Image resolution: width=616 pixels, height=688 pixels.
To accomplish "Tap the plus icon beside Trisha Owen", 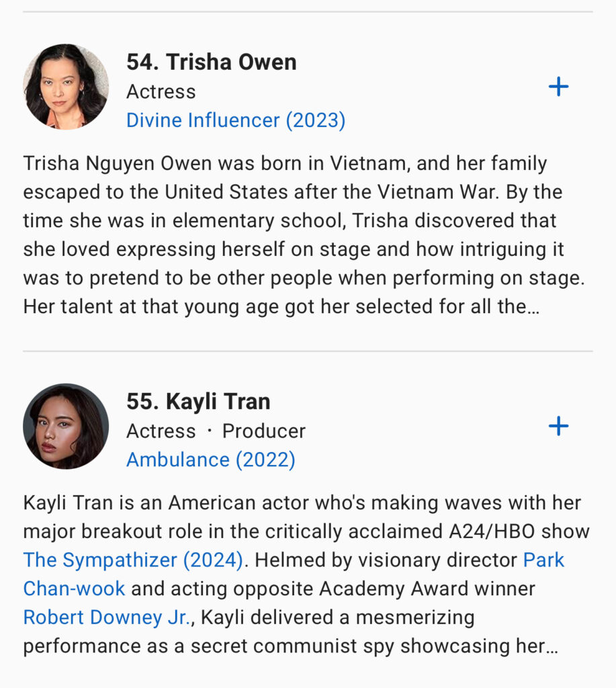I will (558, 87).
